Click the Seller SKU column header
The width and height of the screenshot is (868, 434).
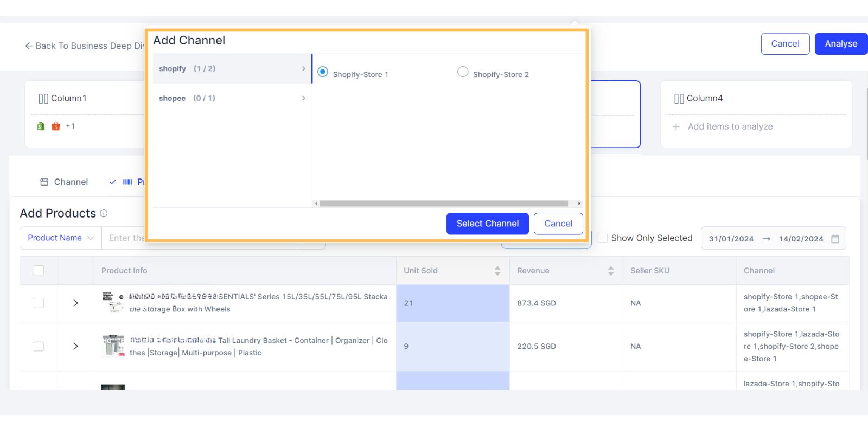(650, 271)
